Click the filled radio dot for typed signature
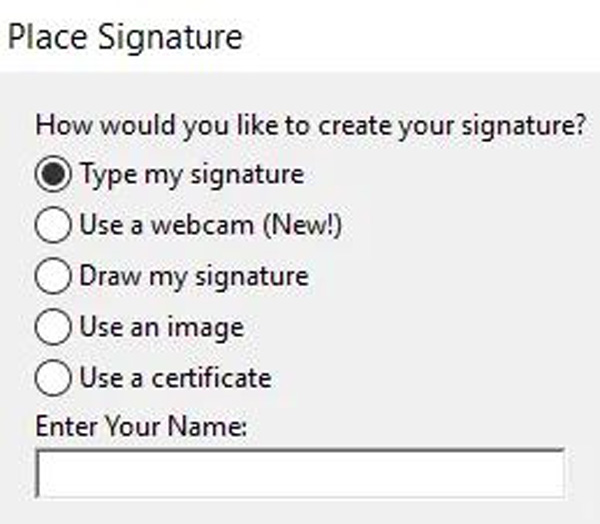The image size is (600, 524). (54, 175)
